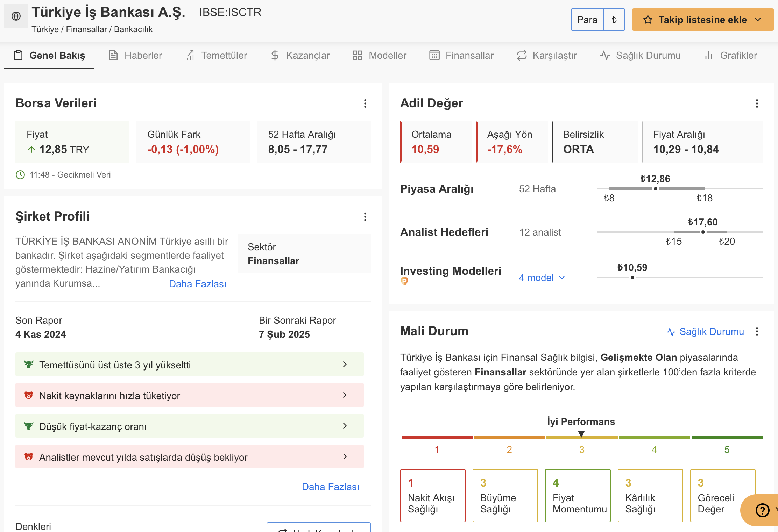Click Daha Fazlası link in company profile
This screenshot has height=532, width=778.
coord(198,284)
